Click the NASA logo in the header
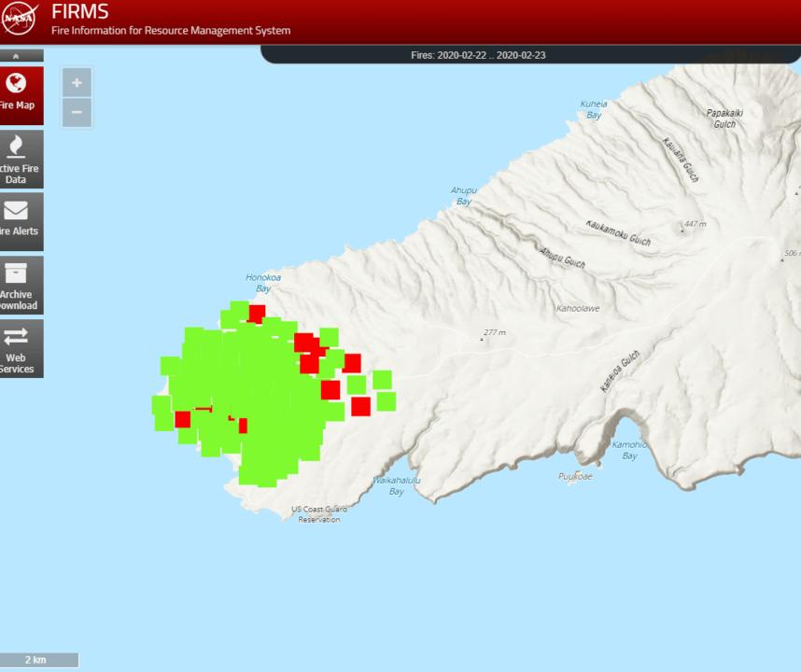801x672 pixels. pyautogui.click(x=21, y=21)
